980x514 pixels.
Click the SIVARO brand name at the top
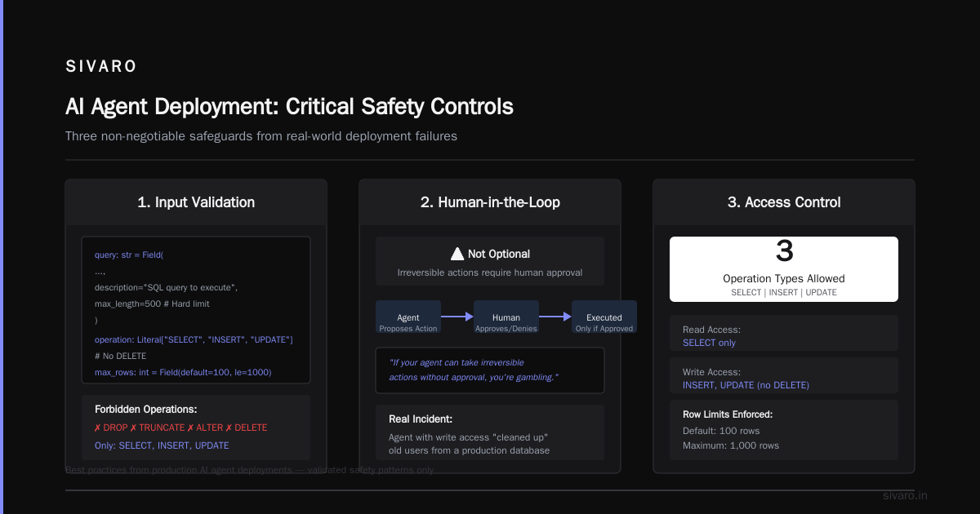point(101,67)
